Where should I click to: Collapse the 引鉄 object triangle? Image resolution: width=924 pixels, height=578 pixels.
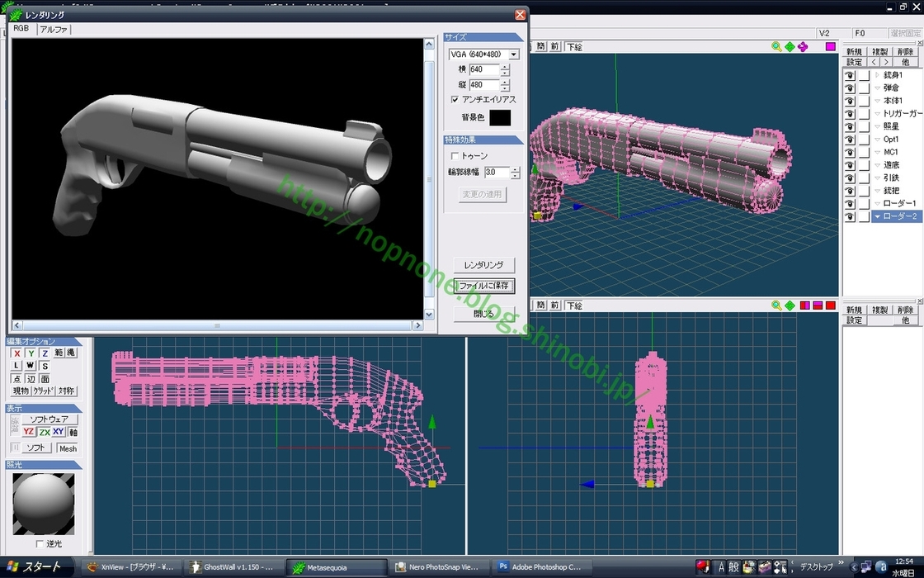point(877,178)
